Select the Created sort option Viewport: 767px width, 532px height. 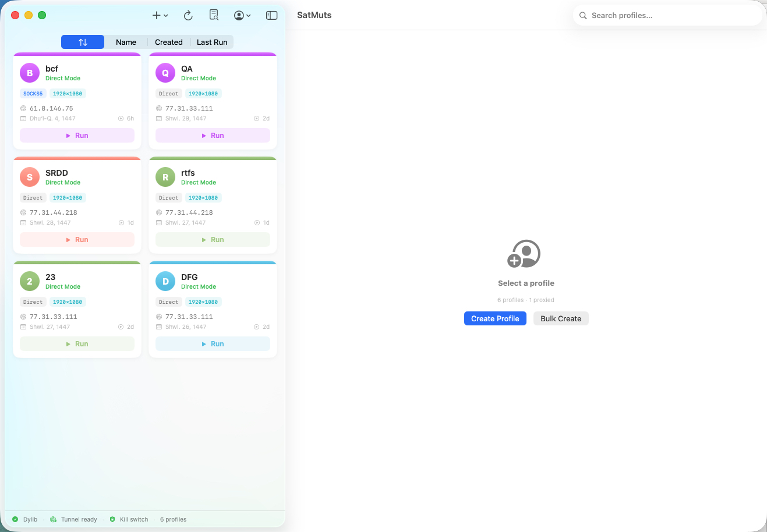click(169, 42)
